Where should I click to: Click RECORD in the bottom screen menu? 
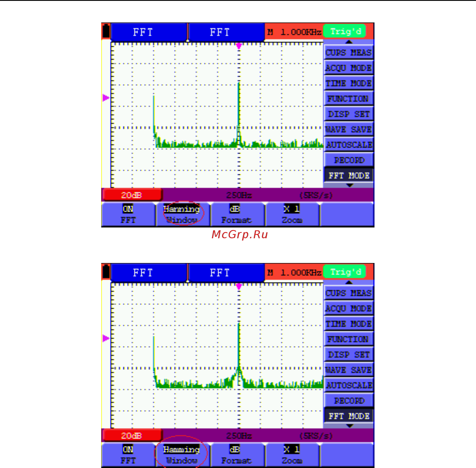coord(348,401)
